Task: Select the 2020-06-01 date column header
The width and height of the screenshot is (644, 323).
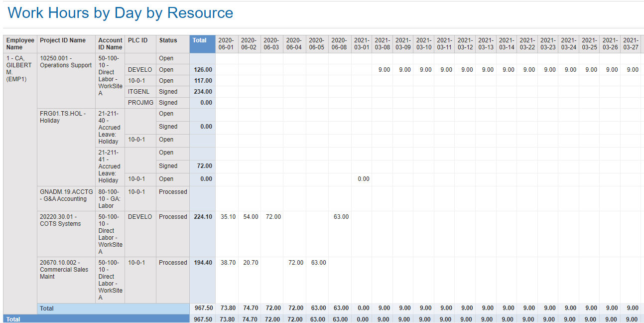Action: [x=226, y=44]
